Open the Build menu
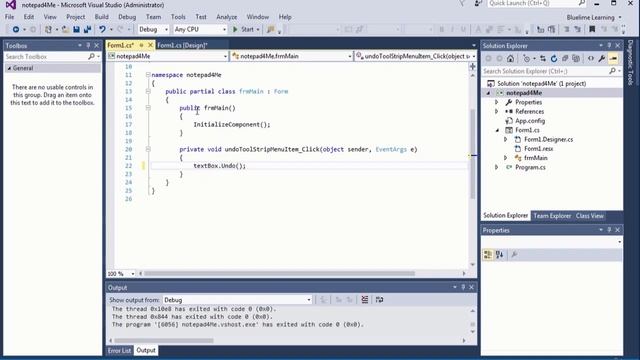Screen dimensions: 640x360 (102, 17)
